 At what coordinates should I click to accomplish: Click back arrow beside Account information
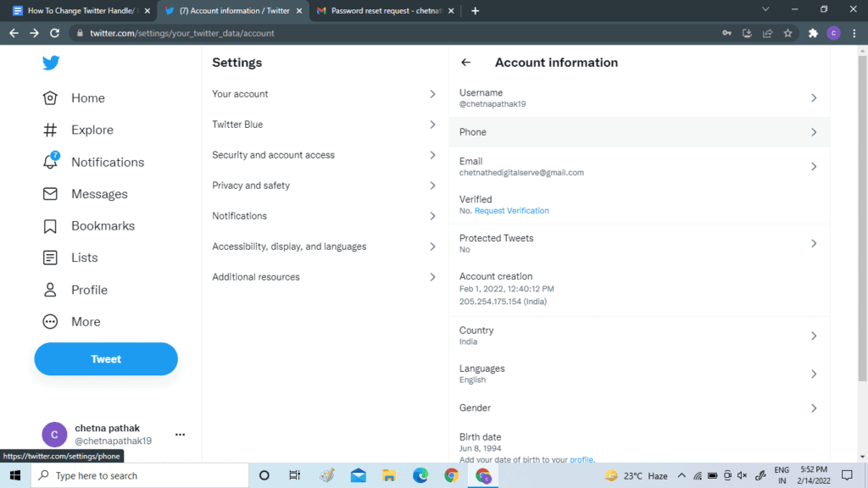[x=465, y=63]
